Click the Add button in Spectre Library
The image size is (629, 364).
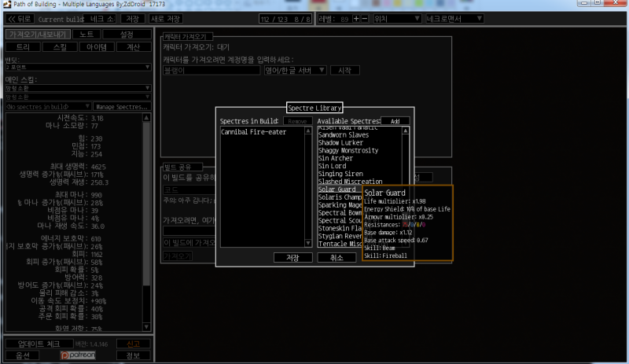[x=395, y=121]
